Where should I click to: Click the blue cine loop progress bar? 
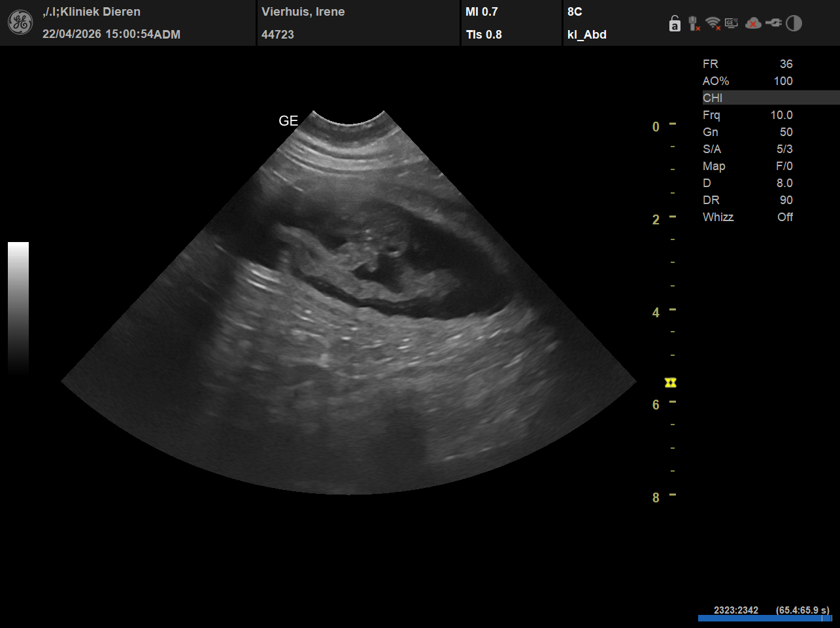point(764,618)
